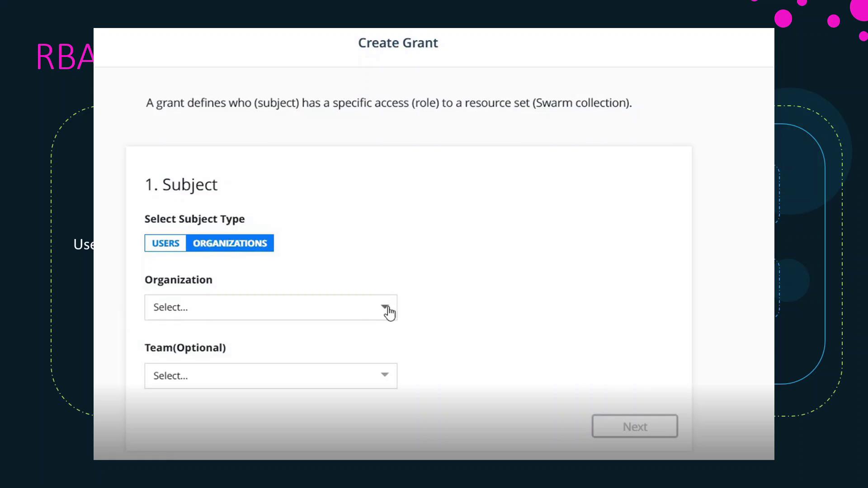
Task: Click the 'Organization' field label
Action: (178, 280)
